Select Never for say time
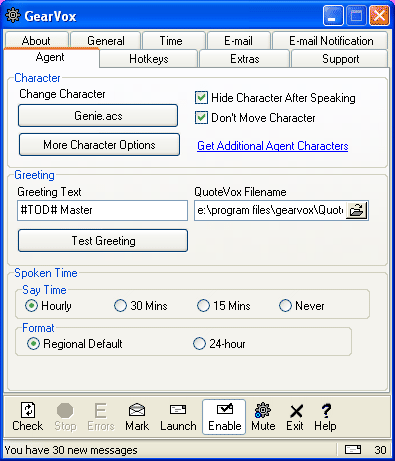Image resolution: width=395 pixels, height=461 pixels. (285, 306)
